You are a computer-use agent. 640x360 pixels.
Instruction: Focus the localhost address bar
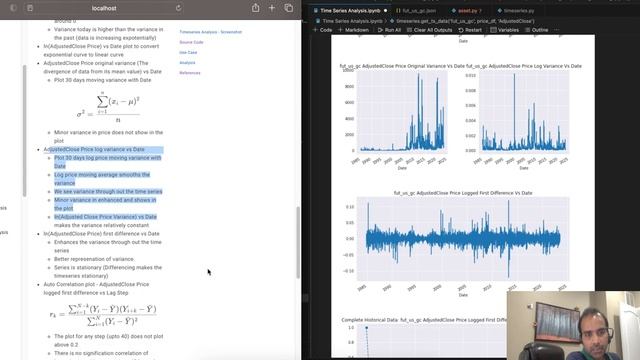point(104,8)
